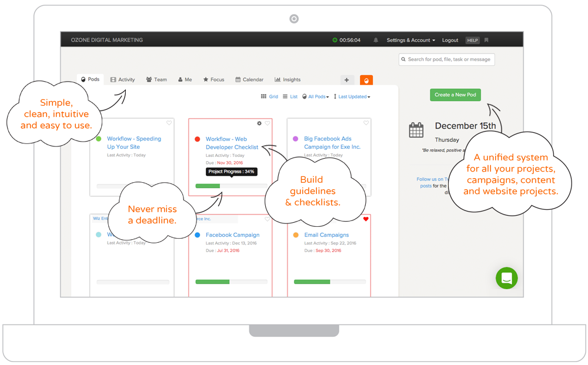588x365 pixels.
Task: Click the notification bell icon
Action: pyautogui.click(x=376, y=40)
